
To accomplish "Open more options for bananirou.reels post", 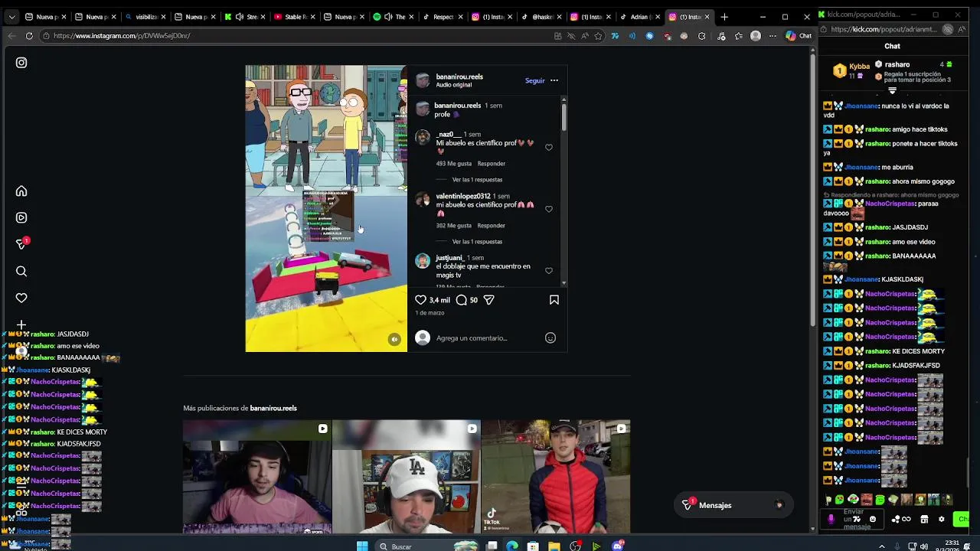I will pos(554,80).
